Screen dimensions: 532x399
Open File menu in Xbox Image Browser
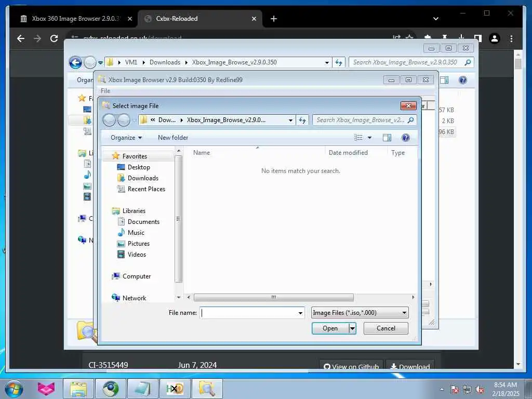[x=105, y=90]
